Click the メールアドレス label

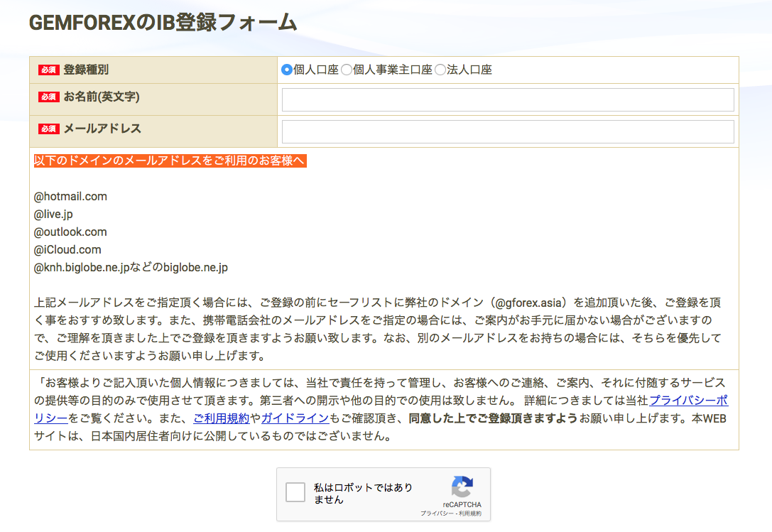tap(102, 129)
